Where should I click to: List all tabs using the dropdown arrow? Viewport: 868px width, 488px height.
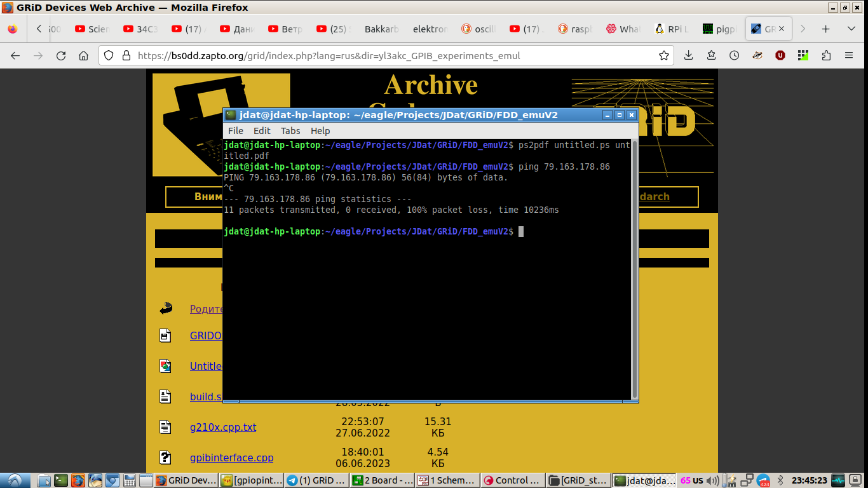point(851,29)
